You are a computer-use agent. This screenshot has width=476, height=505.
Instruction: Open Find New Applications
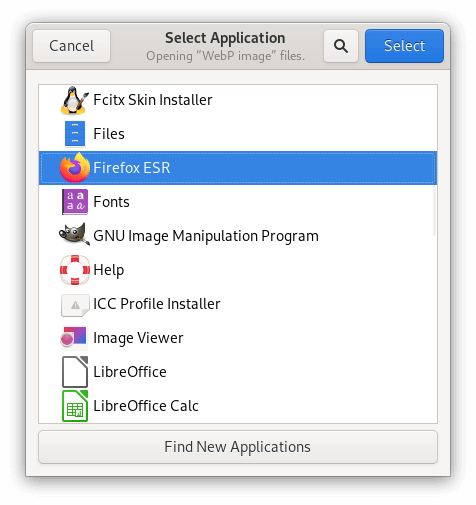pos(238,447)
